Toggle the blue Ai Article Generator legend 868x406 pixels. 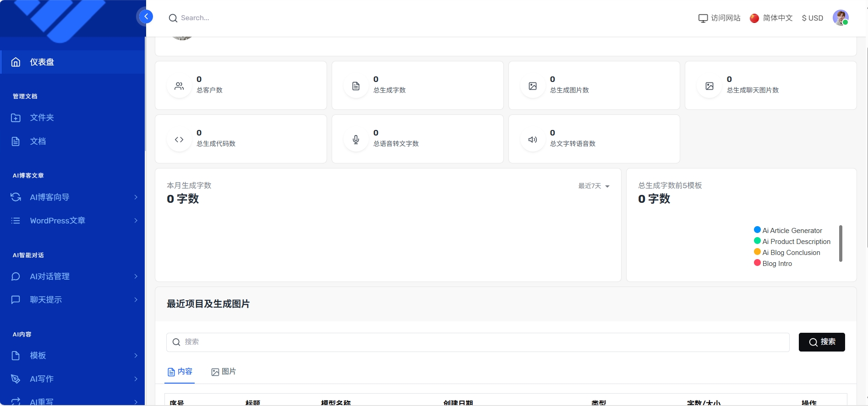[788, 230]
